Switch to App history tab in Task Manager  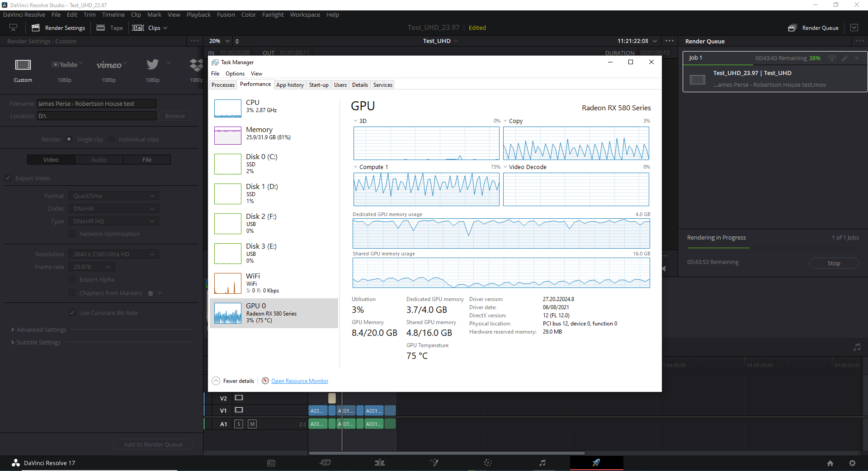click(x=290, y=85)
